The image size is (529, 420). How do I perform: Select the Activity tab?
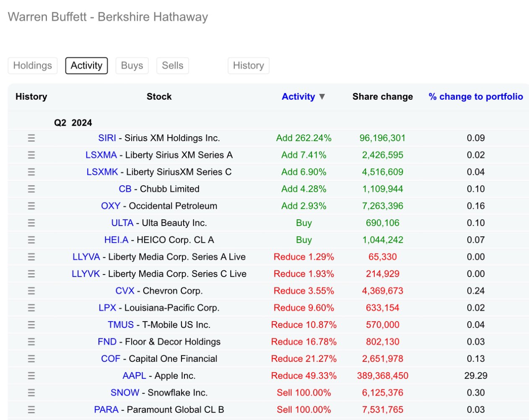click(x=86, y=66)
